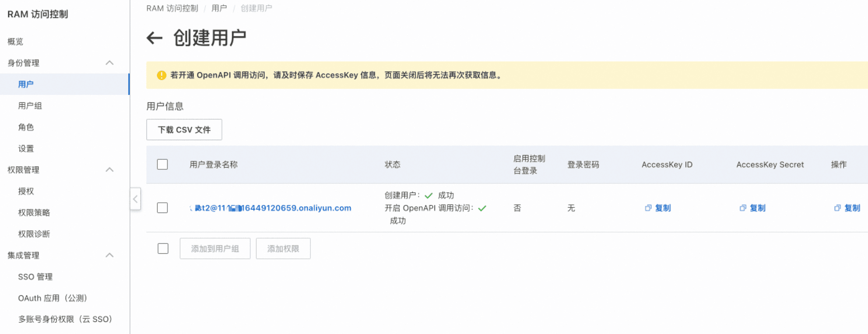This screenshot has width=868, height=334.
Task: Collapse the 权限管理 section
Action: click(109, 170)
